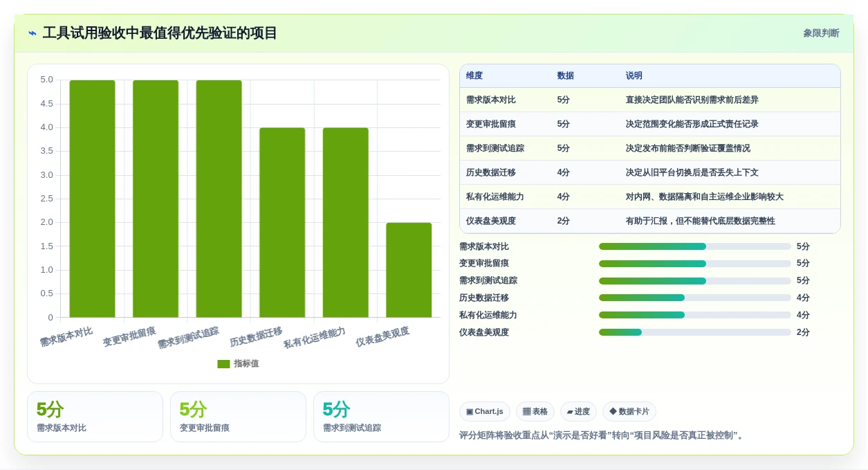Click the 2分 table data cell
The height and width of the screenshot is (470, 868).
[x=564, y=222]
